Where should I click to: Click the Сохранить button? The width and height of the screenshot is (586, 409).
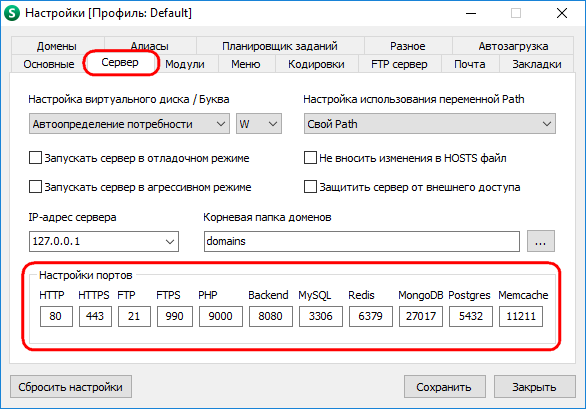click(444, 387)
